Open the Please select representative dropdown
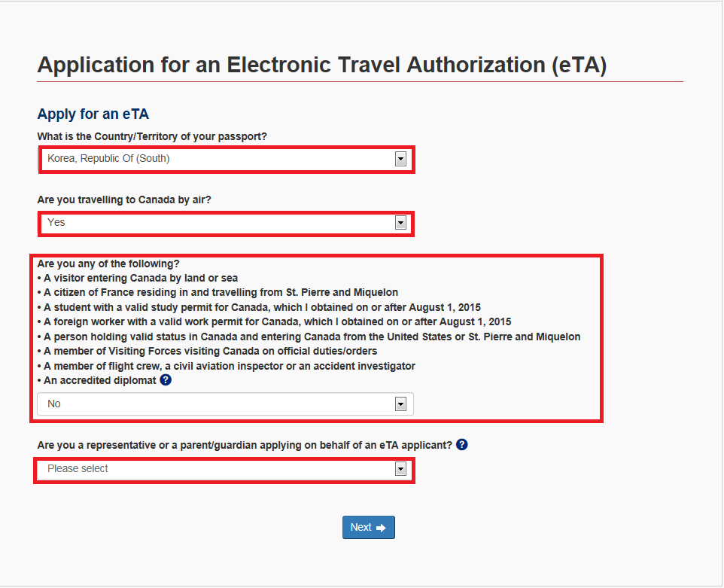The image size is (724, 588). [224, 470]
